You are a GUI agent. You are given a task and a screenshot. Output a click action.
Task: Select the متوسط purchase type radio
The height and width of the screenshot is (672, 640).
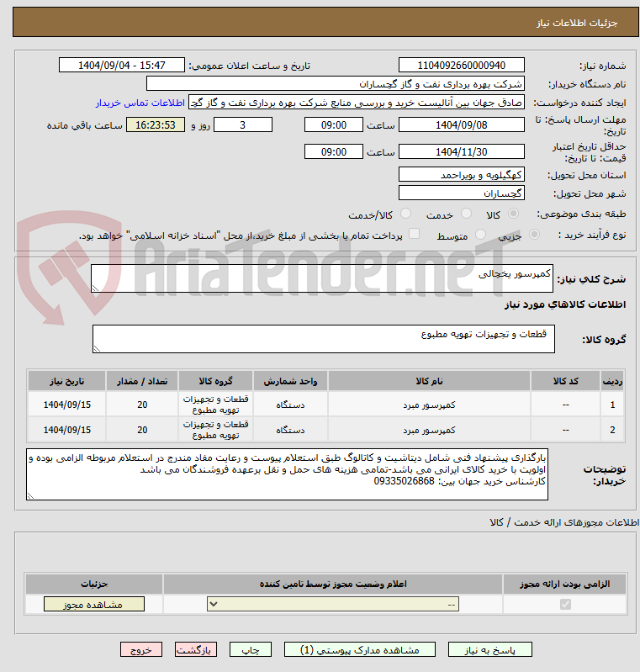click(480, 235)
